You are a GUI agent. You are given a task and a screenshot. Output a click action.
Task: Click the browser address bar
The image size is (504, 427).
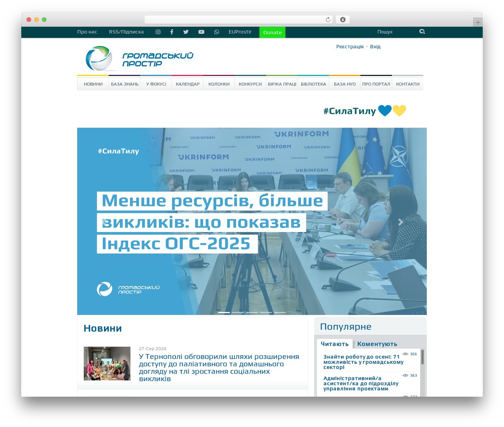pyautogui.click(x=238, y=20)
